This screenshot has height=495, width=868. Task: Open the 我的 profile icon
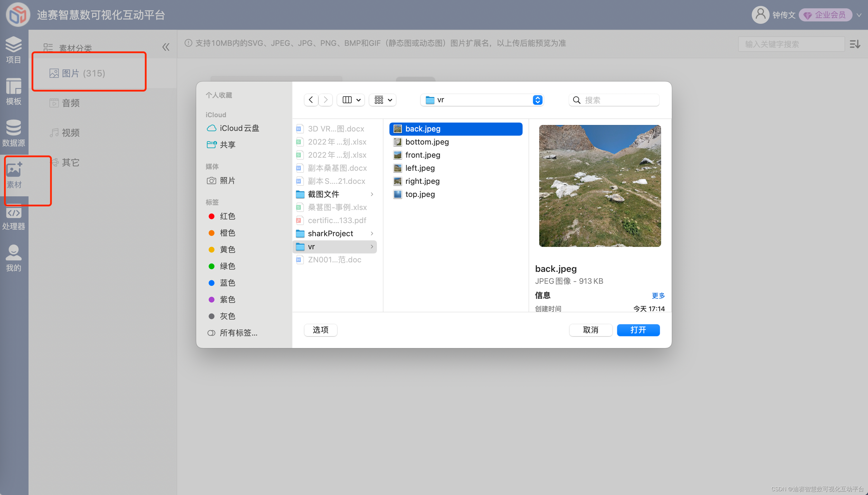pos(14,258)
